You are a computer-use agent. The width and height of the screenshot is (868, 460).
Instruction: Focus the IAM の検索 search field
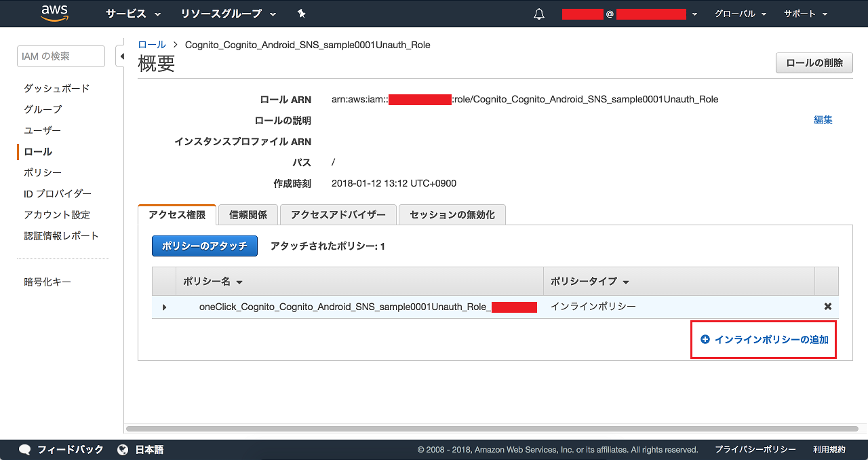[x=61, y=56]
